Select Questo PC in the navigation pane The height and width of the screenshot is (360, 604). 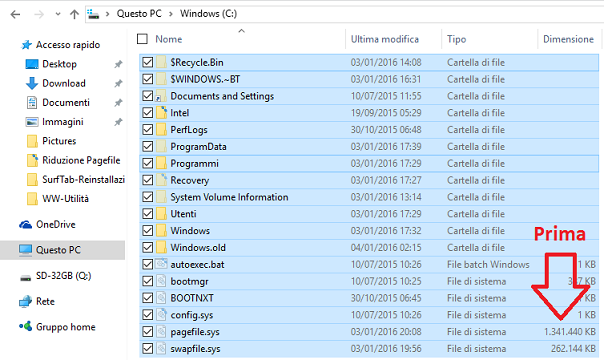coord(62,250)
